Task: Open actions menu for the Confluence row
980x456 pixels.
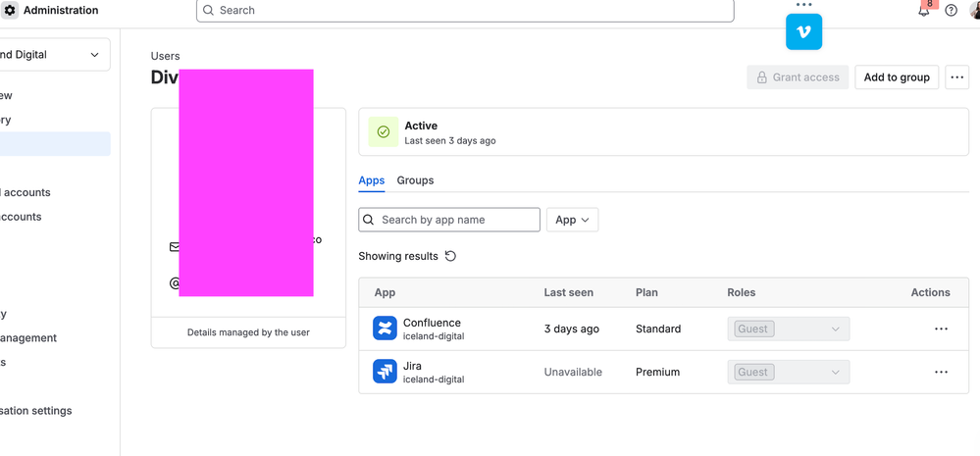Action: [941, 329]
